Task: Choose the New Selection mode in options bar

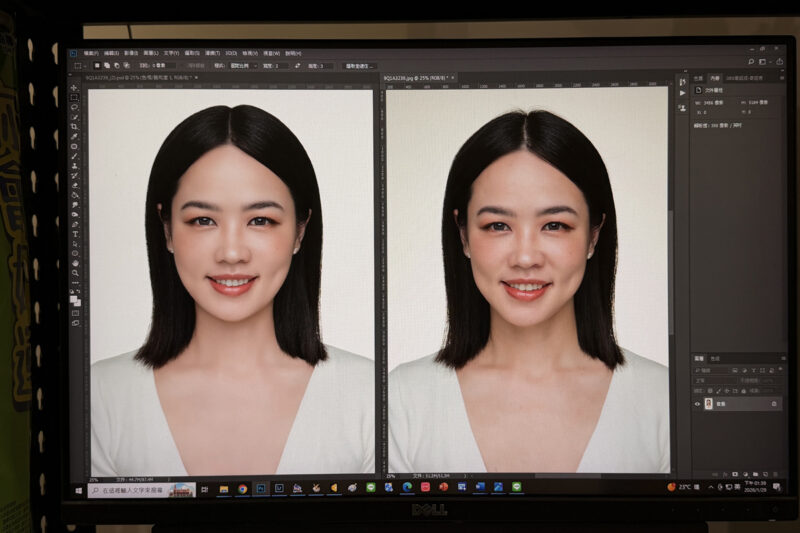Action: [x=97, y=66]
